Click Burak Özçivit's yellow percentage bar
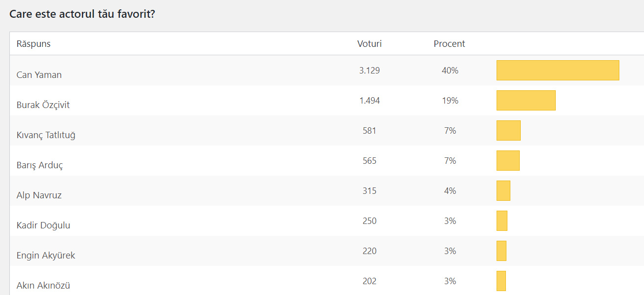This screenshot has width=644, height=295. pos(526,100)
